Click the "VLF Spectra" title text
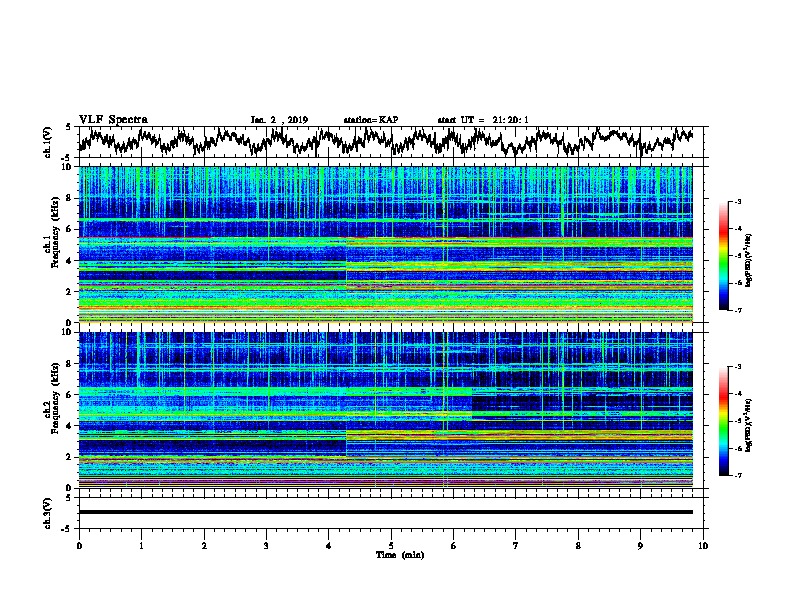The width and height of the screenshot is (792, 612). coord(113,120)
